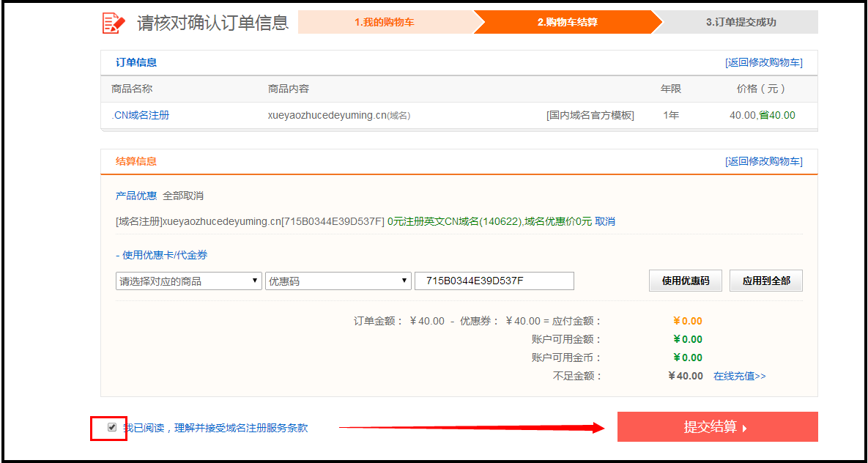The height and width of the screenshot is (463, 868).
Task: Go to step 1.我的购物车
Action: click(x=385, y=22)
